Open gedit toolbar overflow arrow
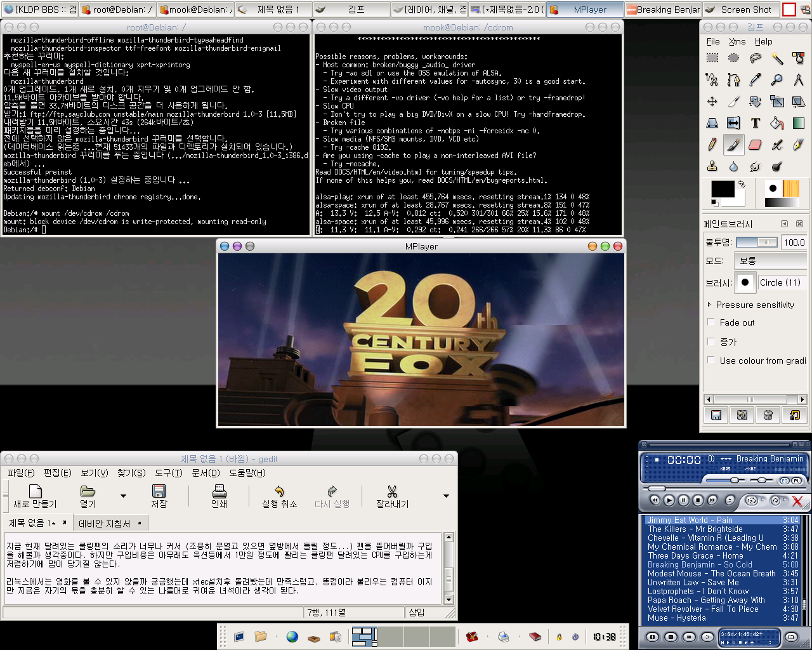Image resolution: width=812 pixels, height=650 pixels. (x=446, y=496)
